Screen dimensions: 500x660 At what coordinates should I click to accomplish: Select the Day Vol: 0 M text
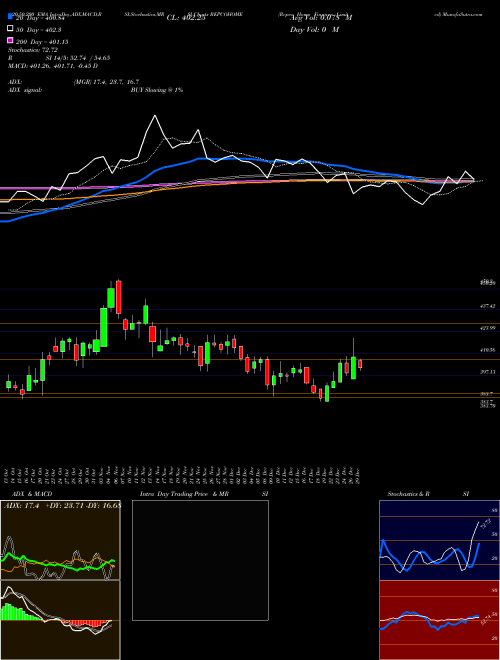point(314,30)
